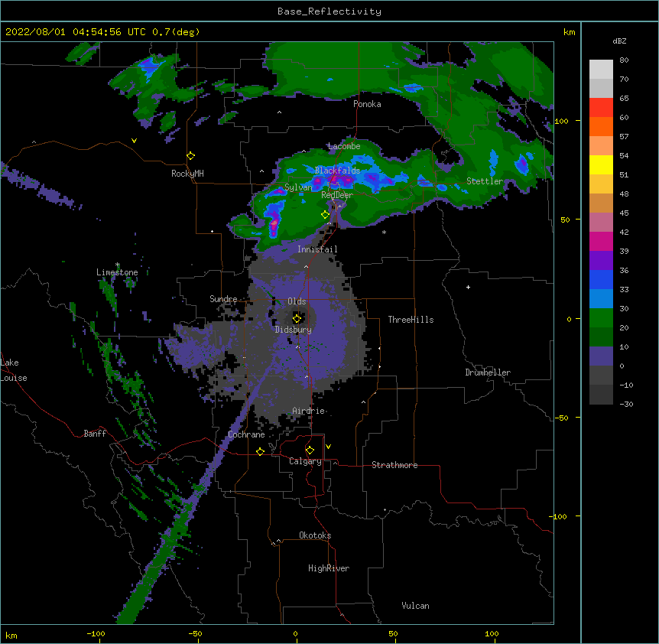Select the pink 42-45 dBZ legend swatch
Viewport: 659px width, 644px height.
point(601,223)
